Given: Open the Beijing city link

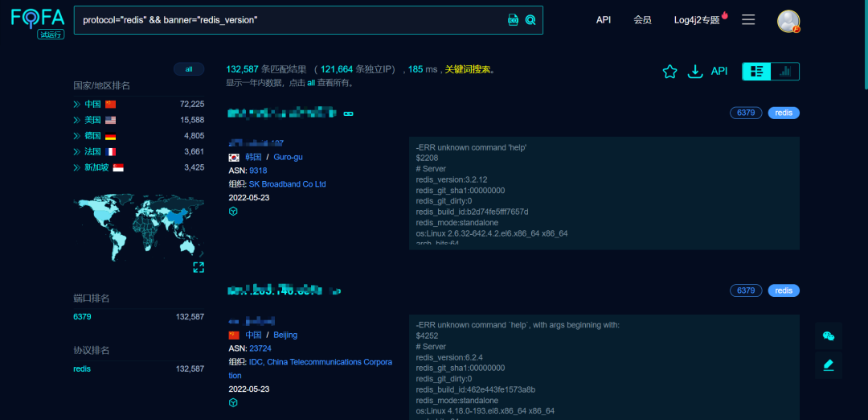Looking at the screenshot, I should tap(285, 336).
